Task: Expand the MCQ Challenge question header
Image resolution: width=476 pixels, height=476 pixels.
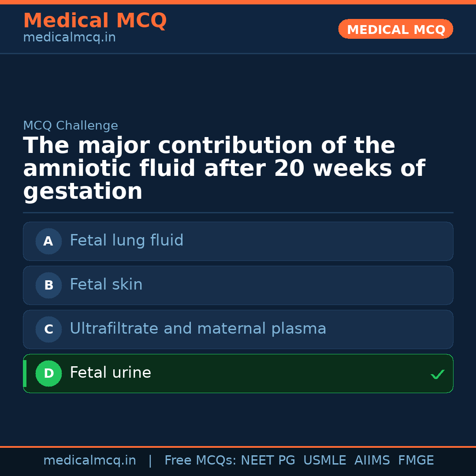Action: 71,126
